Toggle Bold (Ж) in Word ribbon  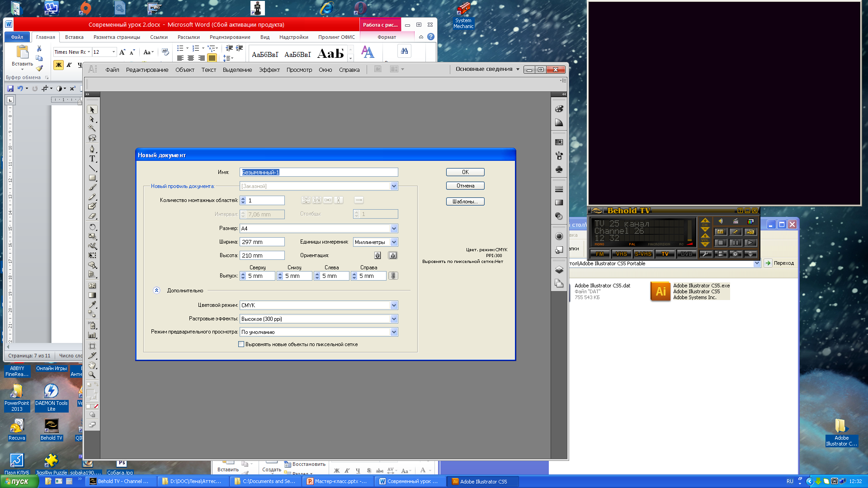point(58,65)
